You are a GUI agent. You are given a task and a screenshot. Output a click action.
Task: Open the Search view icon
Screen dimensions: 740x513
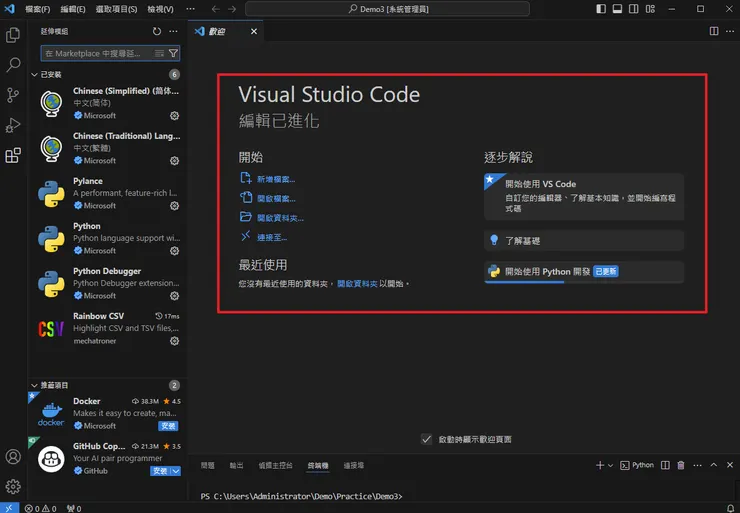point(13,65)
